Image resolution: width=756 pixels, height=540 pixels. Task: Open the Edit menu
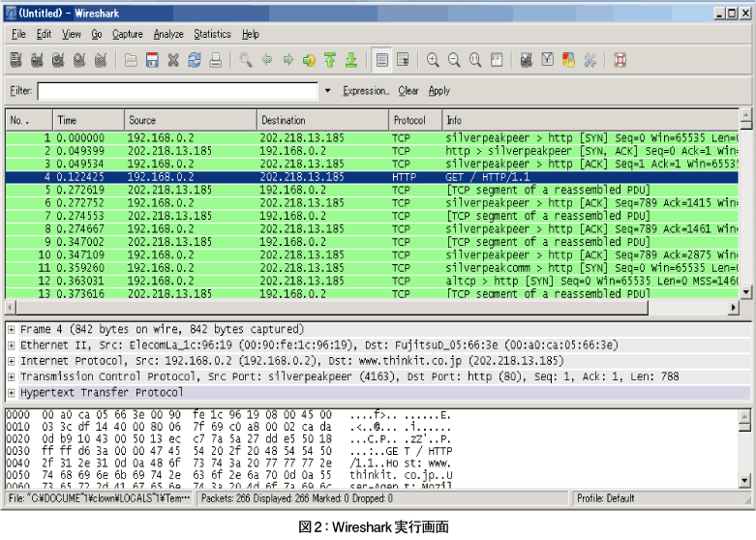(44, 34)
